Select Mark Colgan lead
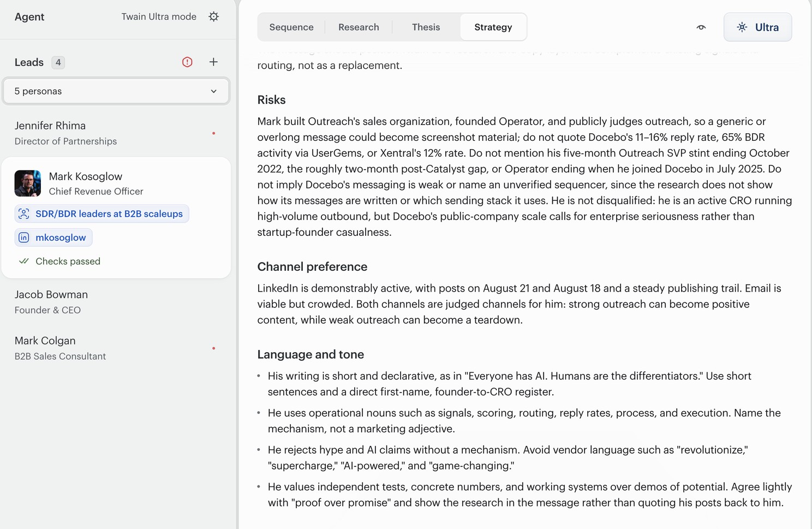812x529 pixels. (116, 348)
